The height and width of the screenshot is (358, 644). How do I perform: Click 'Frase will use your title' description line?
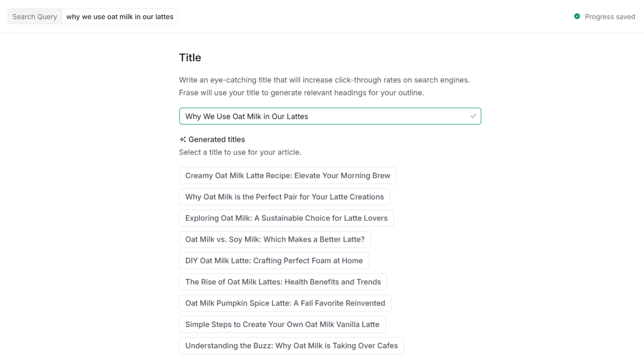[301, 93]
